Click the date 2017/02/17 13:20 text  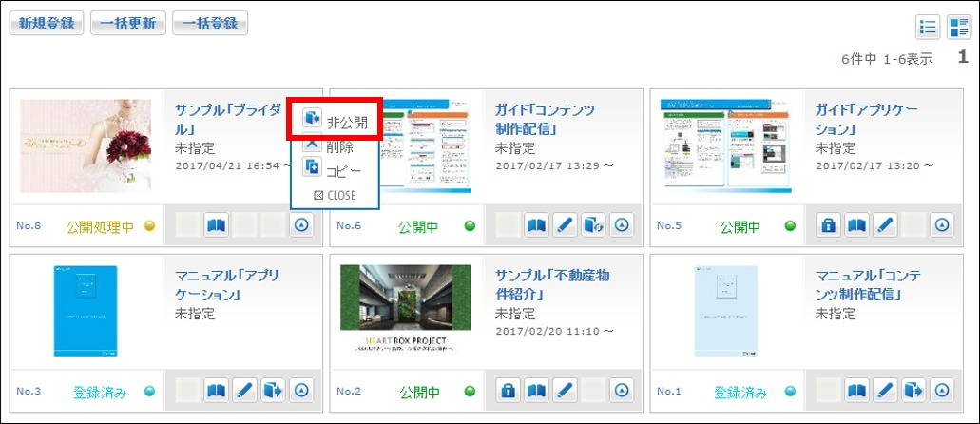pyautogui.click(x=874, y=165)
